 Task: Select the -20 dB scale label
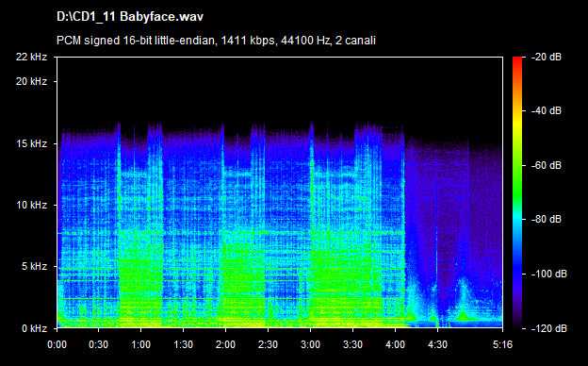click(547, 57)
